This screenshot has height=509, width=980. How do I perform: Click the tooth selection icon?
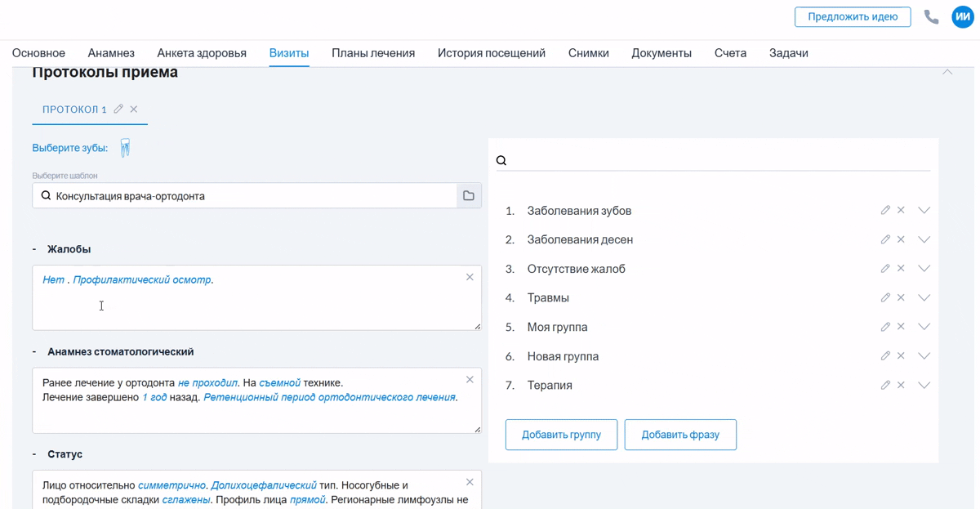[125, 148]
